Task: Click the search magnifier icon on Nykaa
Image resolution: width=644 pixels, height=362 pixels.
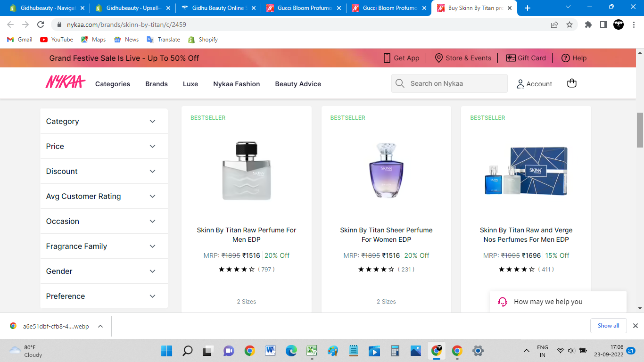Action: [x=400, y=83]
